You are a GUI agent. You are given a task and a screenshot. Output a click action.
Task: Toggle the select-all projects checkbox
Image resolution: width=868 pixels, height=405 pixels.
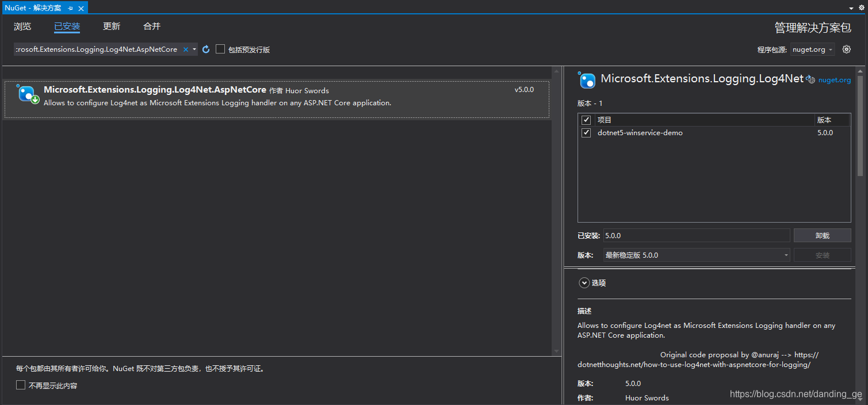[586, 120]
